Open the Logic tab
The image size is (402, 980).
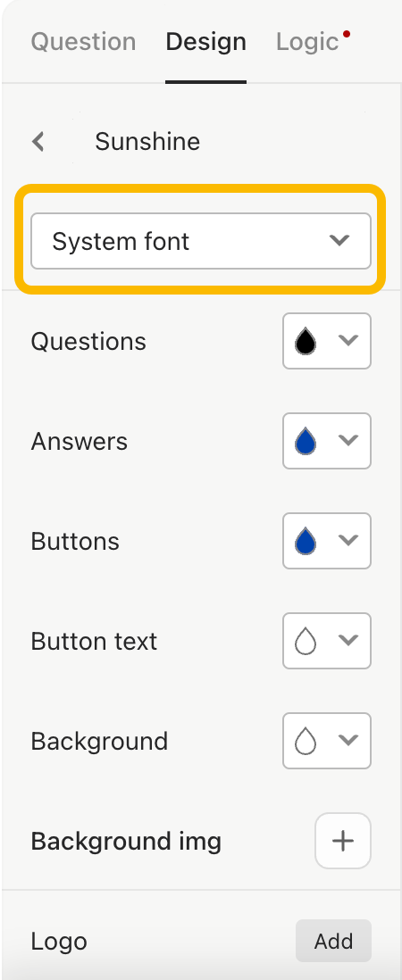tap(307, 42)
